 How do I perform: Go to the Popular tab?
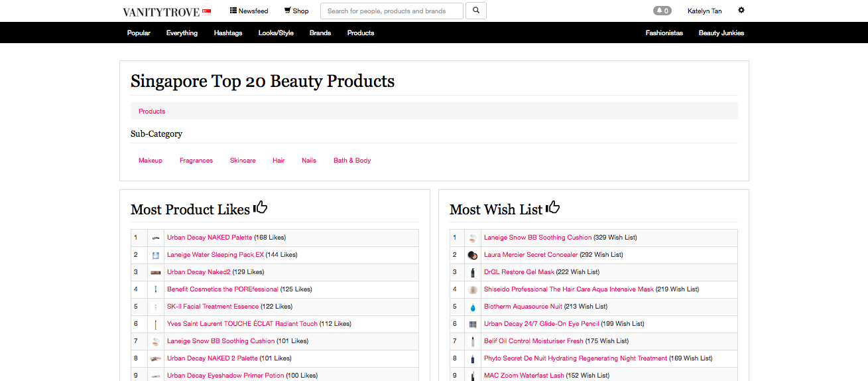click(x=139, y=33)
